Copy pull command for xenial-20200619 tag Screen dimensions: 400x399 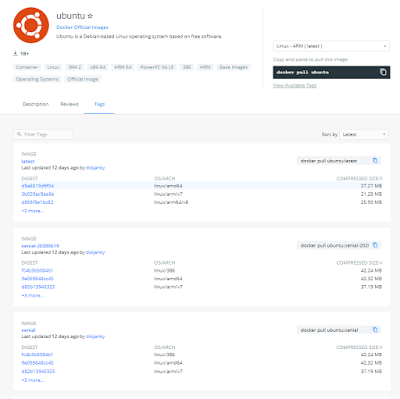375,245
